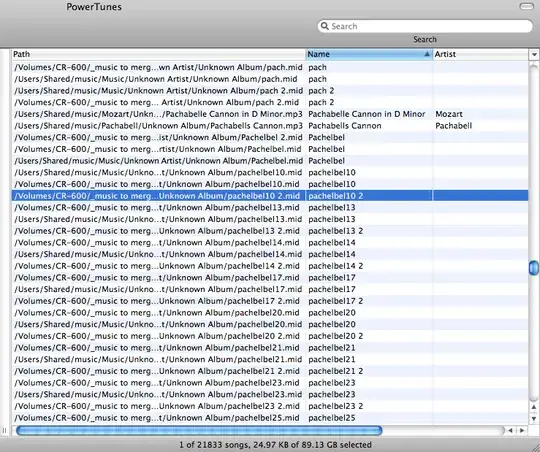Select the pachelbel17 2 name cell
Screen dimensions: 540x452
[369, 301]
